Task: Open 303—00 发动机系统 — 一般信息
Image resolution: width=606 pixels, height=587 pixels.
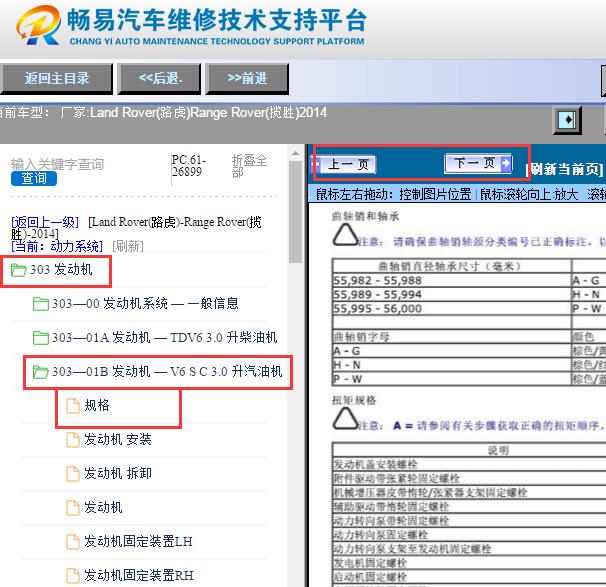Action: click(145, 304)
